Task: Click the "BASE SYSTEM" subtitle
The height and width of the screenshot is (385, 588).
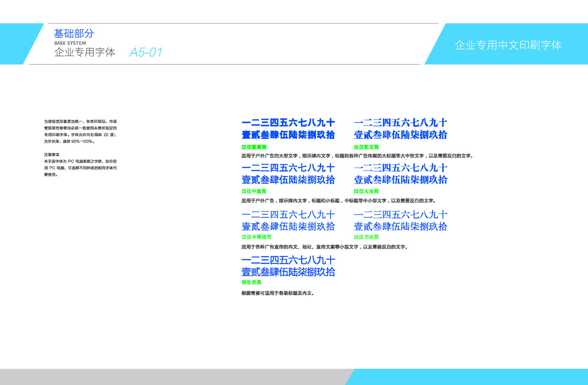Action: [70, 43]
